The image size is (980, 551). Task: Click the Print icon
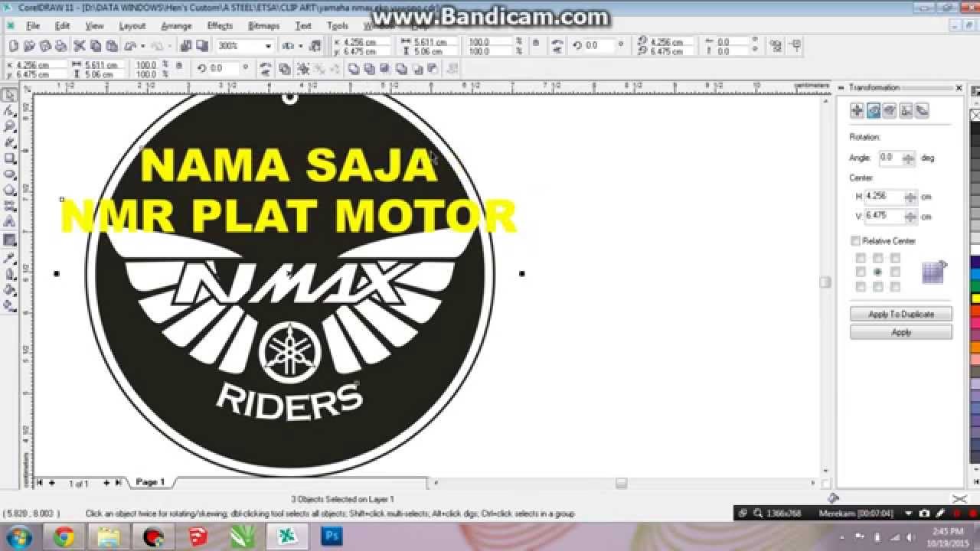61,46
